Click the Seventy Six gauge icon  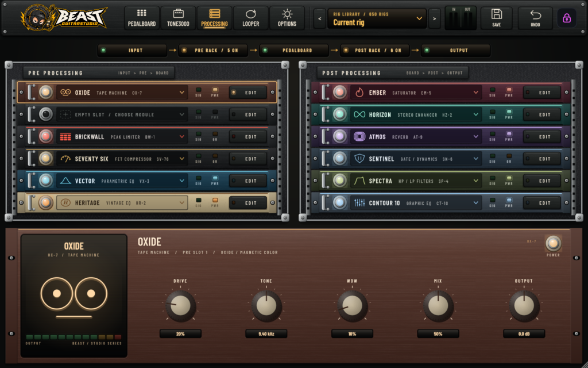65,159
